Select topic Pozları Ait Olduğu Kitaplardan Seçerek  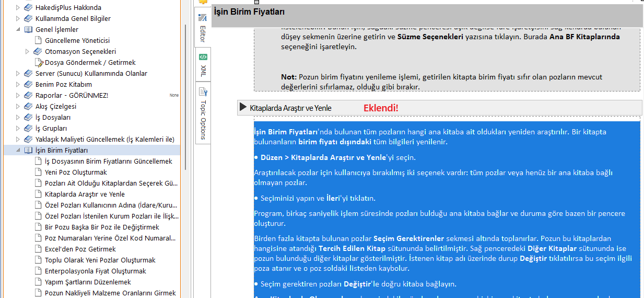pyautogui.click(x=111, y=184)
